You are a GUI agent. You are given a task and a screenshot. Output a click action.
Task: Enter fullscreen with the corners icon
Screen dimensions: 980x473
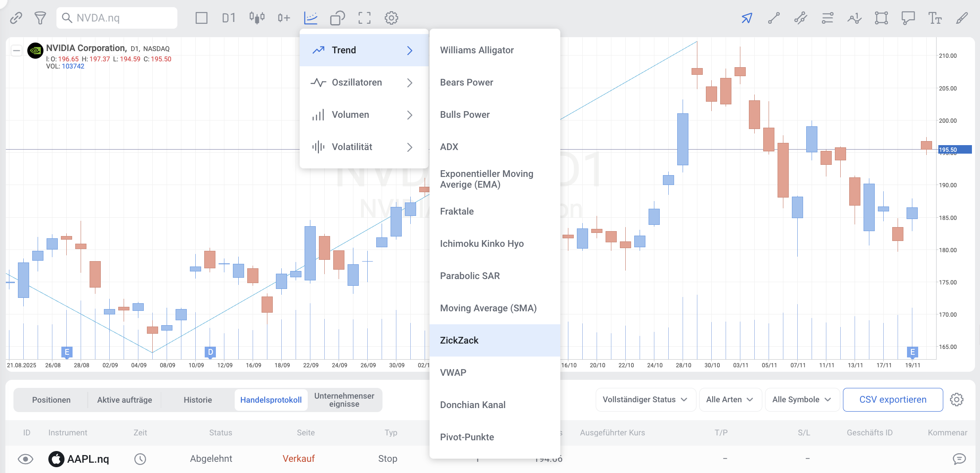[x=365, y=18]
